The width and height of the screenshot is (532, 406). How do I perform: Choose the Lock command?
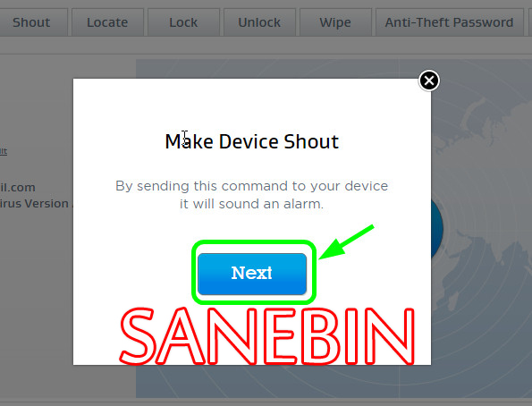(183, 22)
